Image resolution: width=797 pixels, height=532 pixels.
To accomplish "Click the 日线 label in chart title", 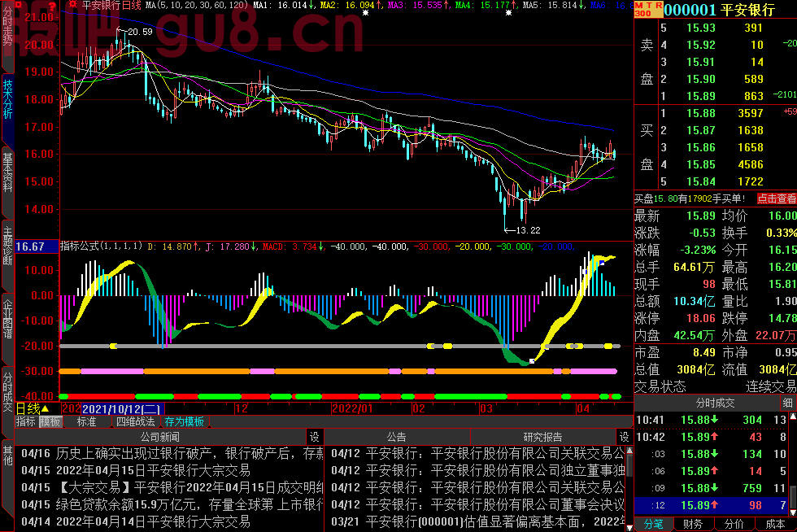I will tap(132, 5).
